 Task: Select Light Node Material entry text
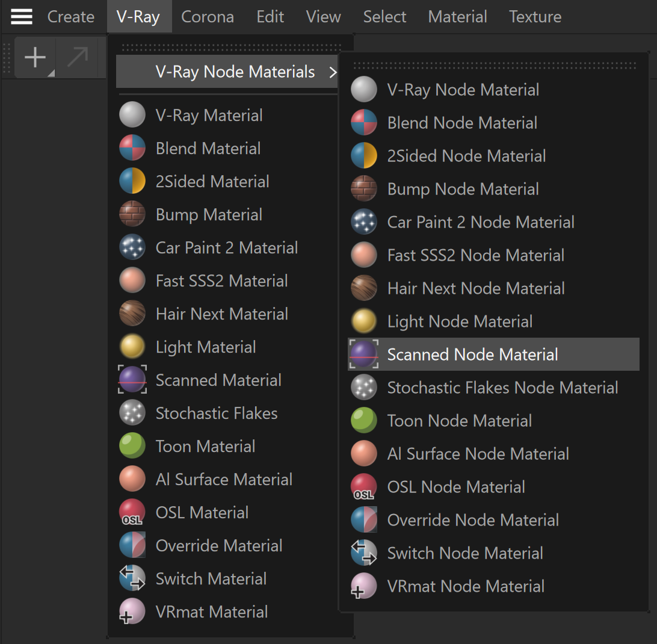coord(460,321)
